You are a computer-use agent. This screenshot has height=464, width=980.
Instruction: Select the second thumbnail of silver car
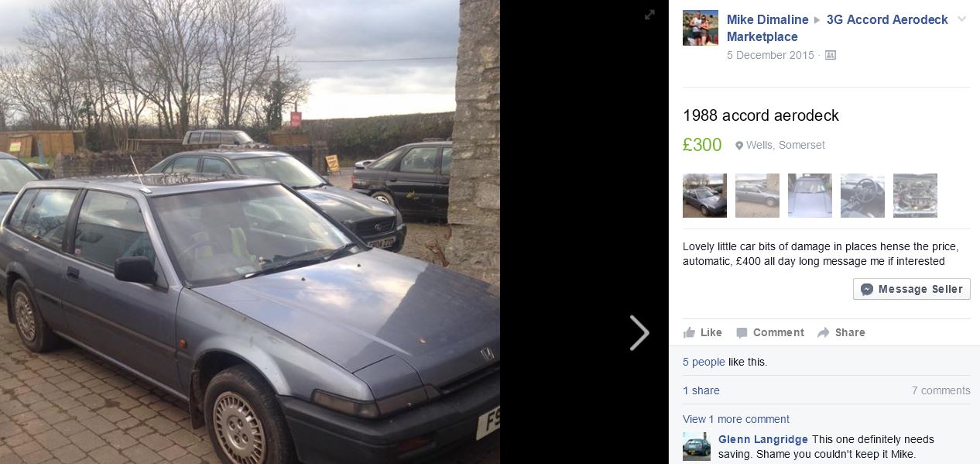(757, 195)
